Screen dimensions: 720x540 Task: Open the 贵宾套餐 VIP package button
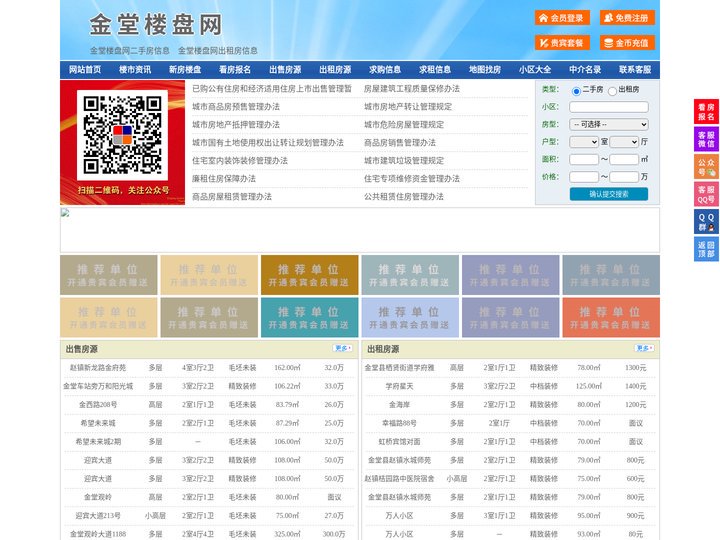[562, 43]
